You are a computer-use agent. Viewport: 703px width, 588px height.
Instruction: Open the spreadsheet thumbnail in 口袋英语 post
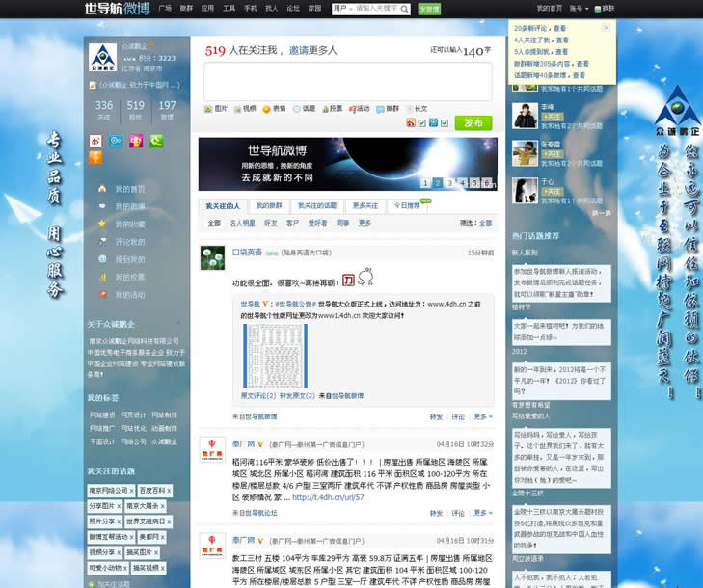click(275, 356)
